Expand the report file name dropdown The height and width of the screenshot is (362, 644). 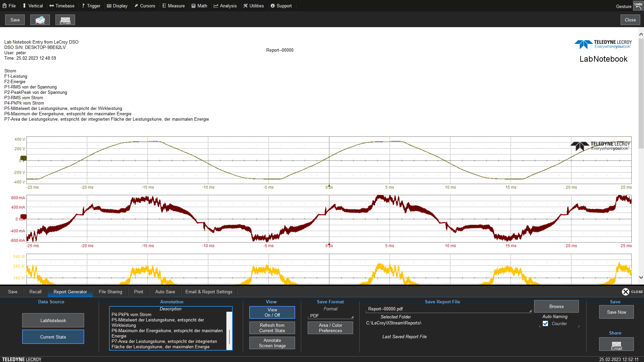click(530, 311)
